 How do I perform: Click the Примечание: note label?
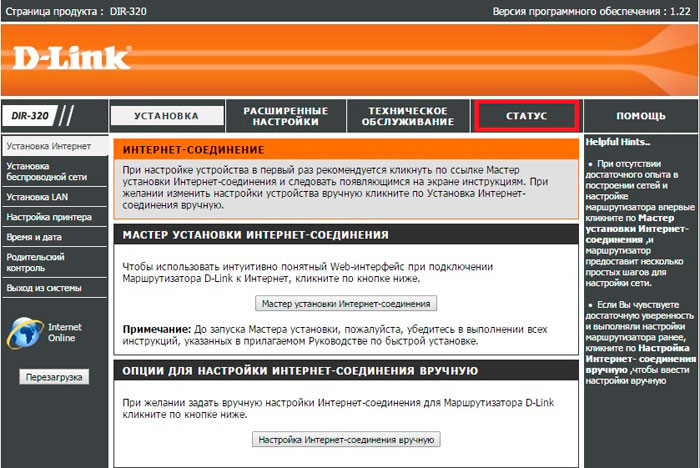pyautogui.click(x=157, y=330)
